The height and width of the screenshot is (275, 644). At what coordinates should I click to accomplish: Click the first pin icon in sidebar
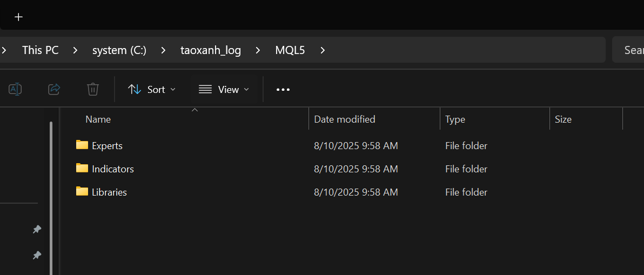click(x=37, y=230)
